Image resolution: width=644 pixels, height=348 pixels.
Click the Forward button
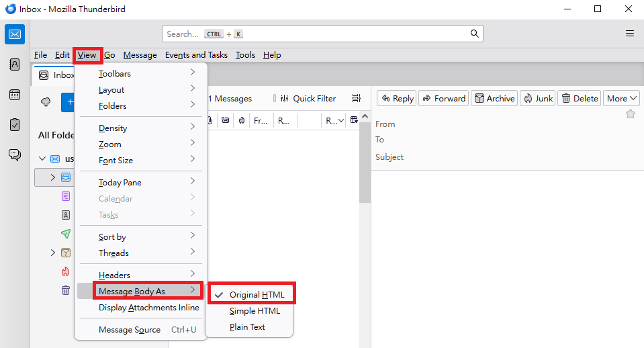[444, 99]
